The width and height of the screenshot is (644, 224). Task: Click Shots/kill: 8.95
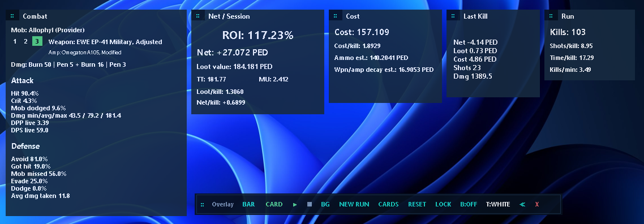pos(572,46)
